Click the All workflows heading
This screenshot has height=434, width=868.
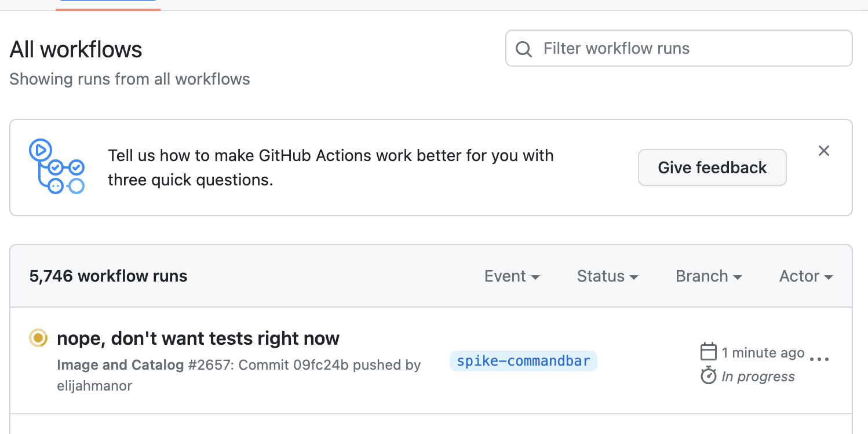76,50
